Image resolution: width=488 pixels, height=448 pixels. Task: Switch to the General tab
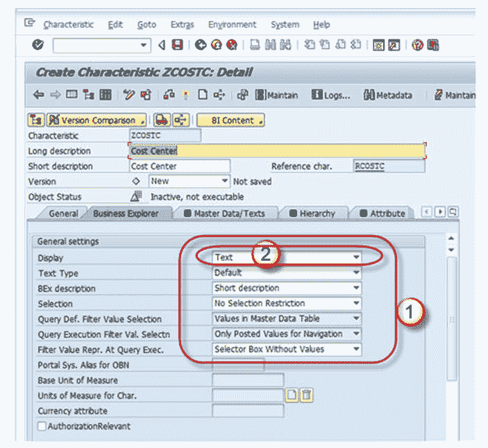pyautogui.click(x=63, y=214)
